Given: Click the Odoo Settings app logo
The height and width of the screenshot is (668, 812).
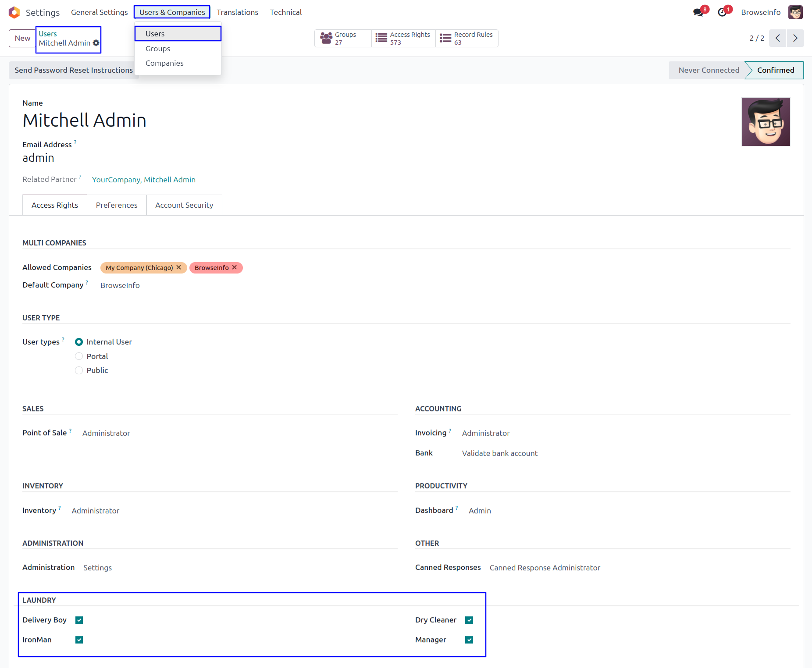Looking at the screenshot, I should (x=14, y=12).
